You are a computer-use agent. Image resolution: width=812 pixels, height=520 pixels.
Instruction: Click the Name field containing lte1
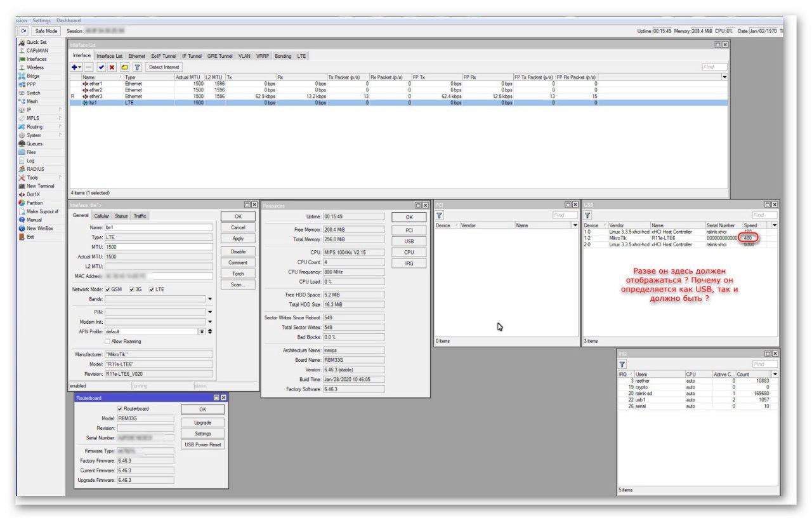[x=159, y=227]
